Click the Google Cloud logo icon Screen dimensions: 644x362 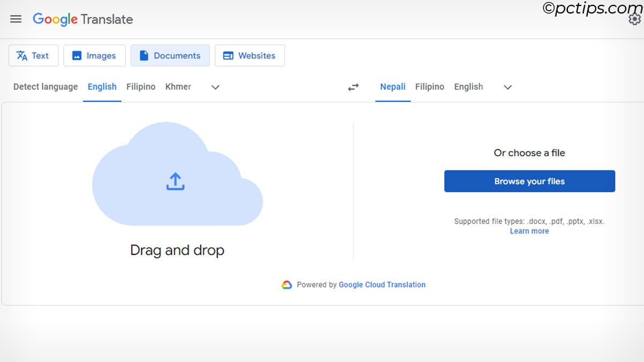click(x=287, y=285)
